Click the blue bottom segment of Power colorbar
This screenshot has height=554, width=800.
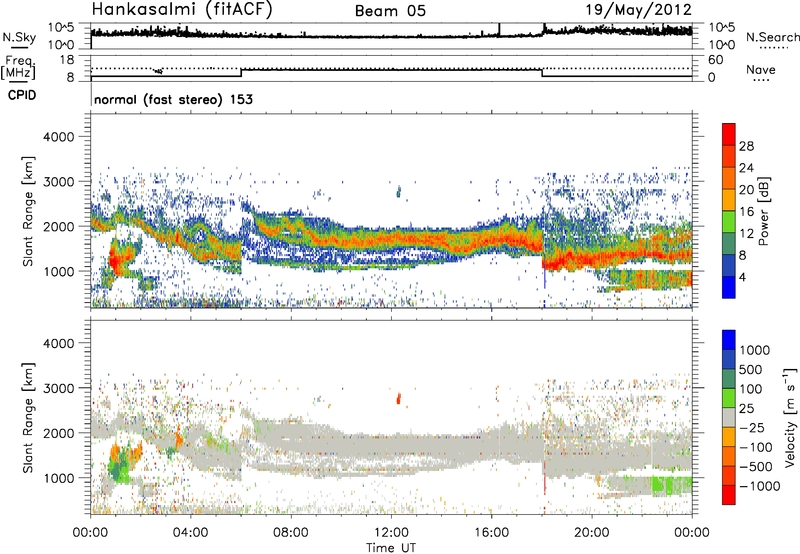coord(728,287)
